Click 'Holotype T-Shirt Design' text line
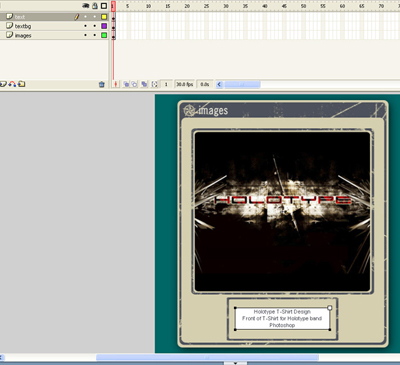Image resolution: width=400 pixels, height=365 pixels. 282,312
